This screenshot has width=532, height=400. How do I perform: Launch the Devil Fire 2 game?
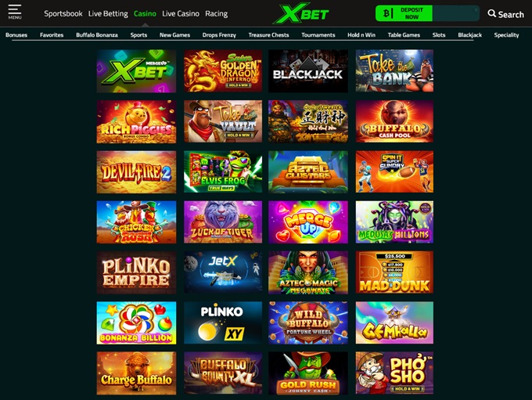coord(136,171)
